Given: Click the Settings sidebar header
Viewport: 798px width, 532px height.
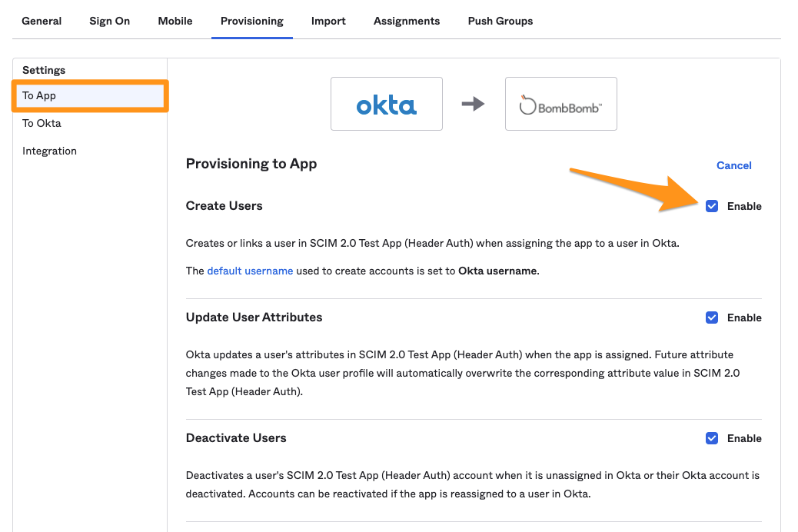Looking at the screenshot, I should click(44, 70).
